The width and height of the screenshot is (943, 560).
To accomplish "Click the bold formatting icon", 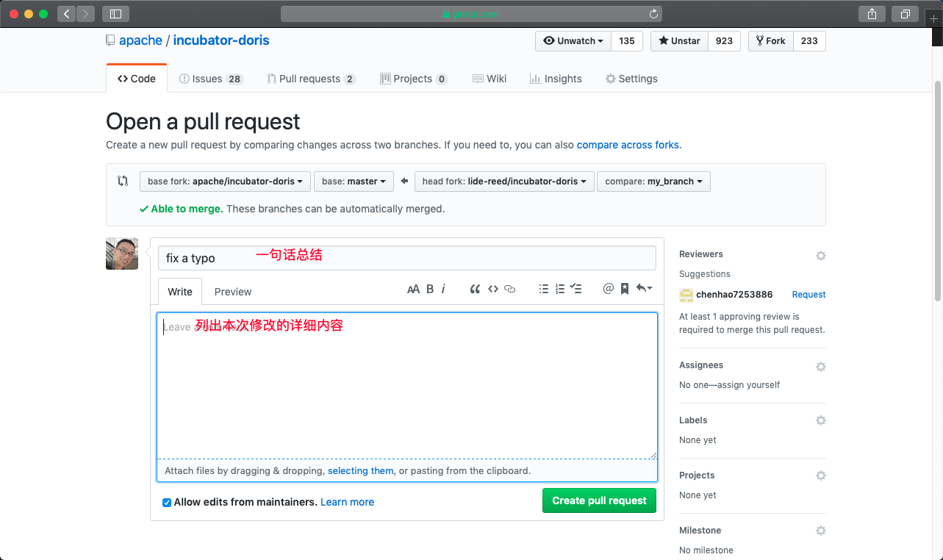I will click(430, 290).
